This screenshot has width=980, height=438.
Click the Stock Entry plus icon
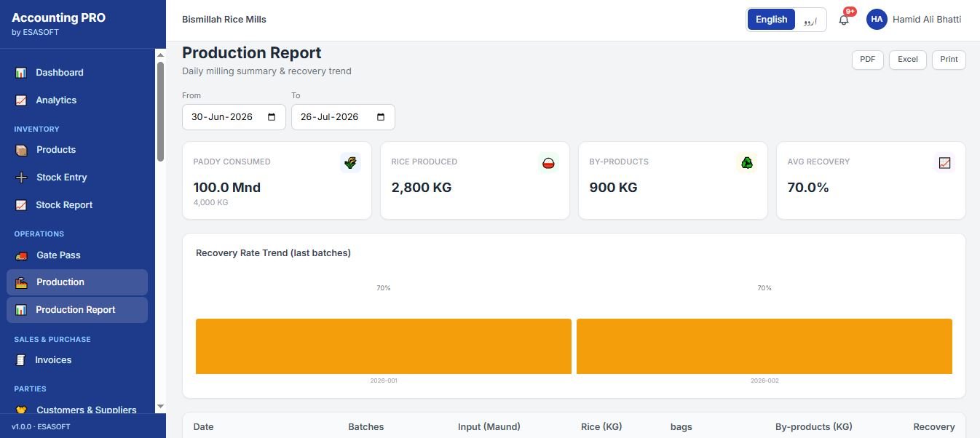pyautogui.click(x=21, y=178)
